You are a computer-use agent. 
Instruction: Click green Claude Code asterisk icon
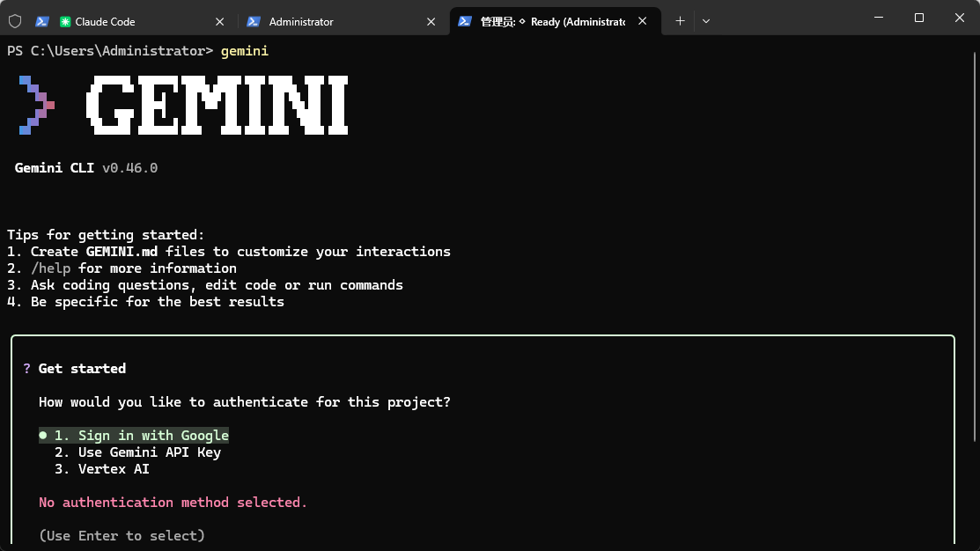pos(65,22)
